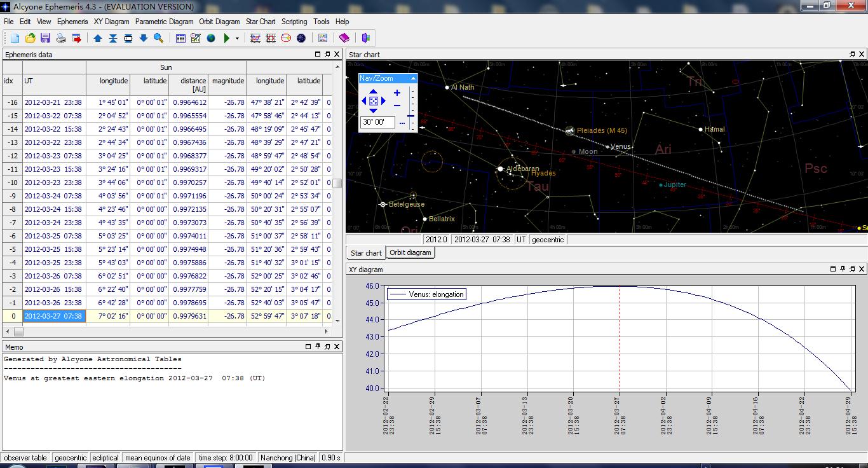Click the center view icon in Nav/Zoom
868x468 pixels.
[x=374, y=101]
